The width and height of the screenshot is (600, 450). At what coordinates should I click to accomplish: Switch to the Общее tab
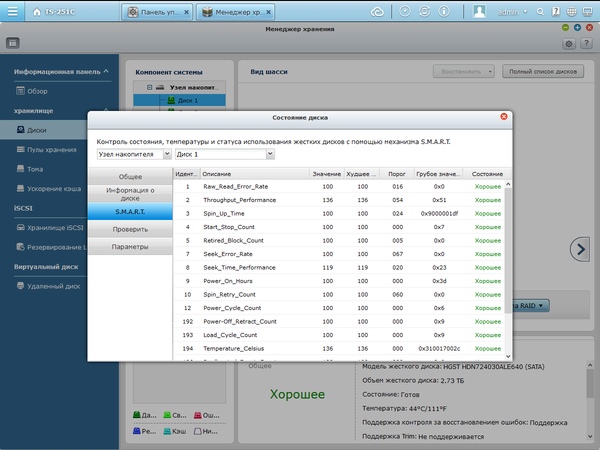pyautogui.click(x=130, y=176)
